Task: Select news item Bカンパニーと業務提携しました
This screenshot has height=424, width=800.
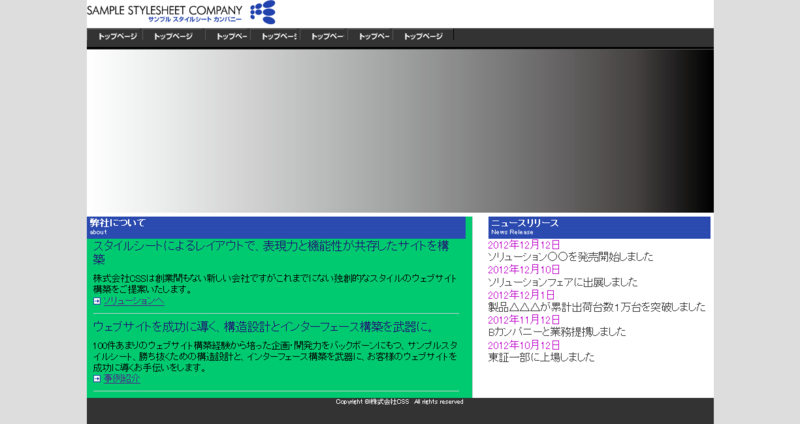Action: (x=557, y=332)
